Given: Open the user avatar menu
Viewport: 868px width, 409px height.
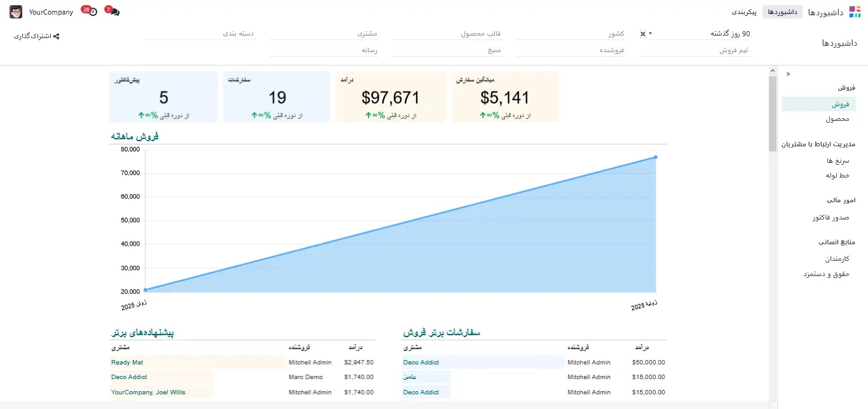Looking at the screenshot, I should pos(16,12).
